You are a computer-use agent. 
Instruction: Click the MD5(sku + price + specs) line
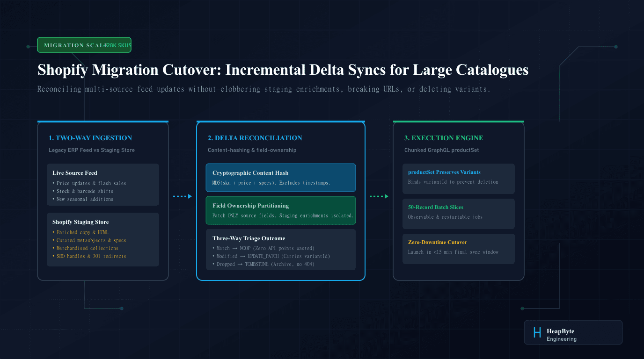coord(271,183)
